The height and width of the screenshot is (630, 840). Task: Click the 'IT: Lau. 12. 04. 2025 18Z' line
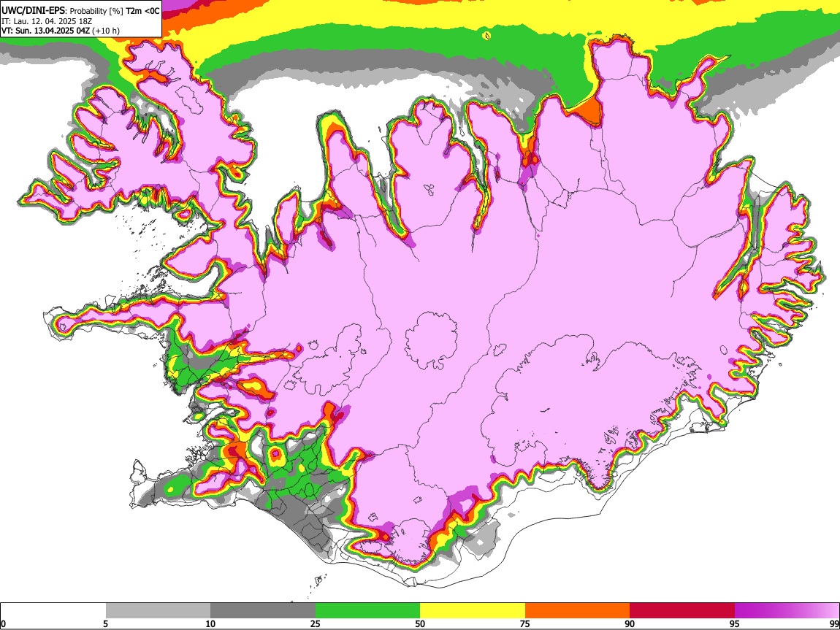click(x=47, y=21)
